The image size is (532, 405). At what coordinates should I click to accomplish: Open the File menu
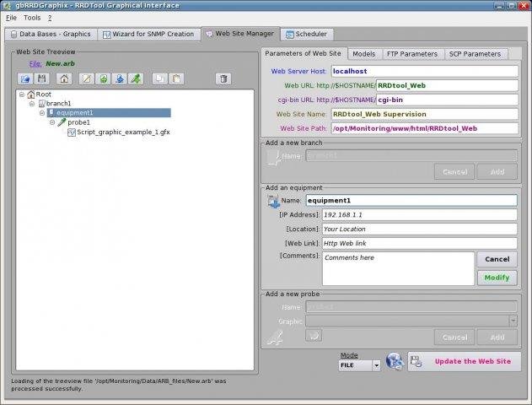point(11,18)
